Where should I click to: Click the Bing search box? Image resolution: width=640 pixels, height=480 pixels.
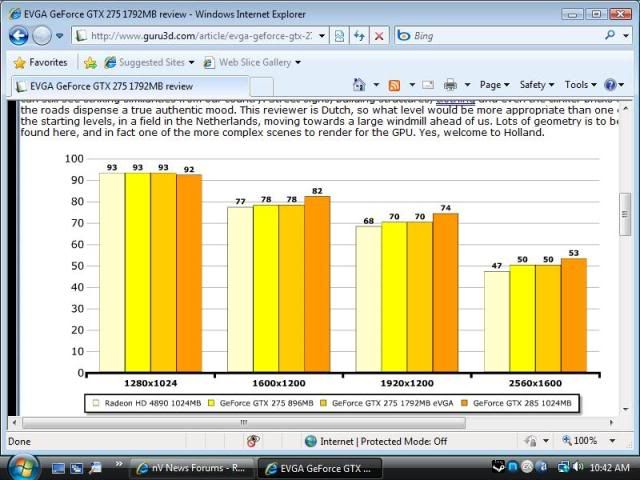tap(498, 36)
